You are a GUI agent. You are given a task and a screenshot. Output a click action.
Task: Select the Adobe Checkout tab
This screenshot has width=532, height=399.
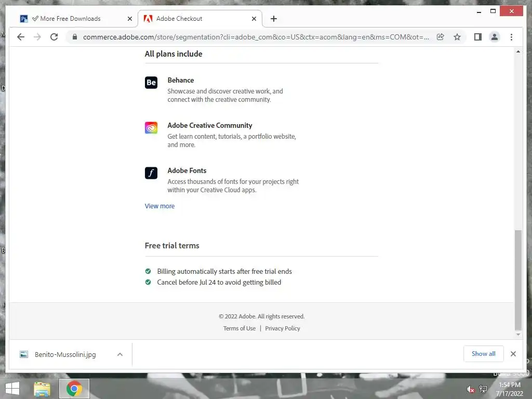200,19
